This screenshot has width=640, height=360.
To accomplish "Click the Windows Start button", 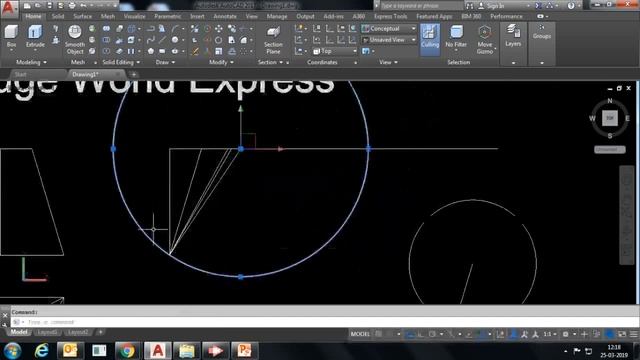I will coord(12,350).
